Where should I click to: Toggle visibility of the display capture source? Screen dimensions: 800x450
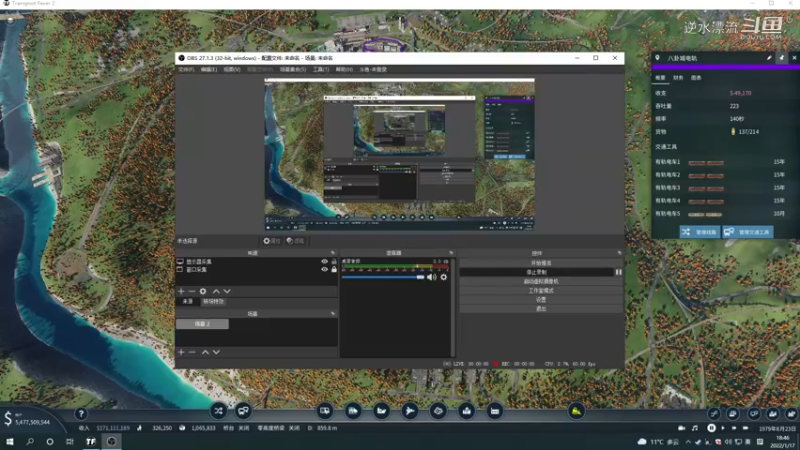pos(324,261)
